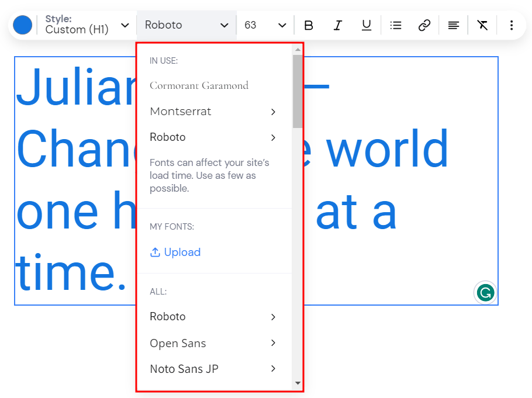The image size is (532, 398).
Task: Open the more options three-dot menu
Action: click(512, 25)
